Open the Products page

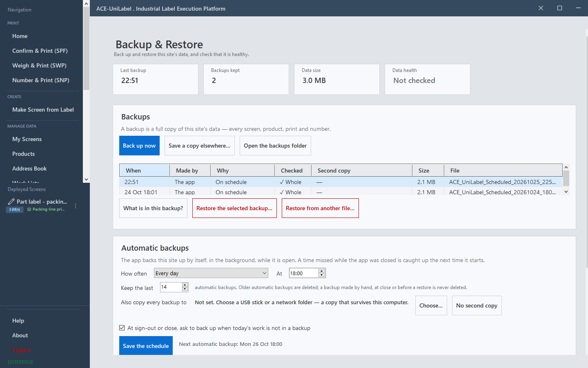[23, 154]
